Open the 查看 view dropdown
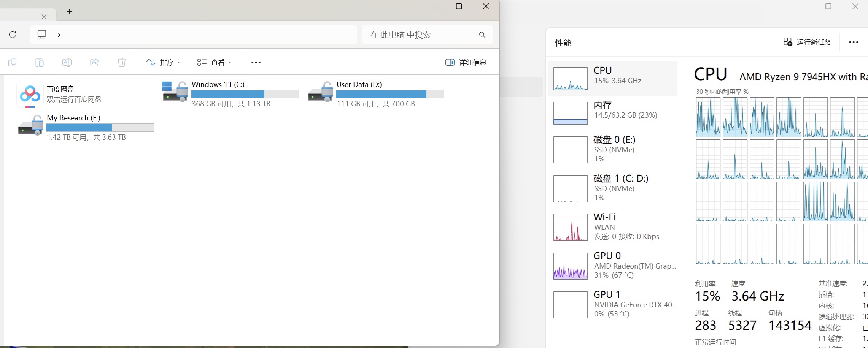Screen dimensions: 868x348 (215, 62)
